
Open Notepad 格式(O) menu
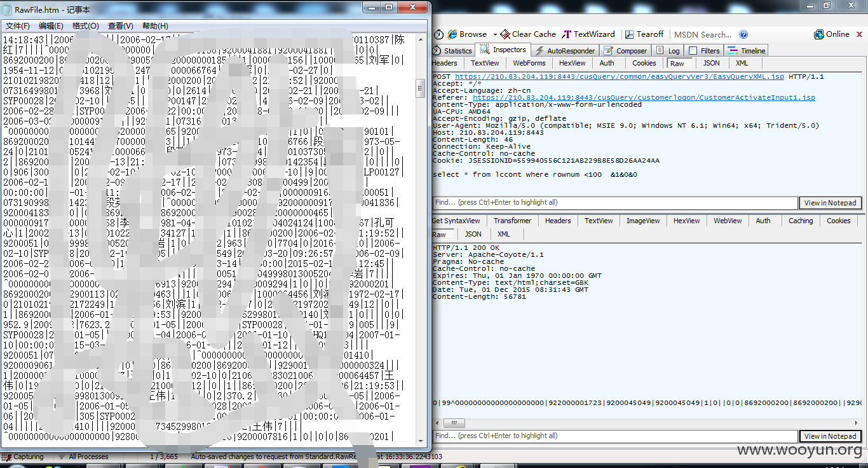click(x=86, y=26)
